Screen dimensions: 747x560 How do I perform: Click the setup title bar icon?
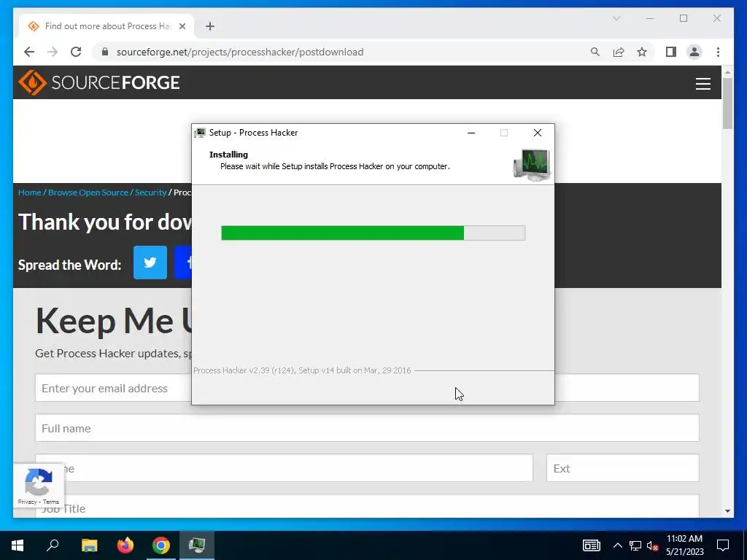coord(200,133)
